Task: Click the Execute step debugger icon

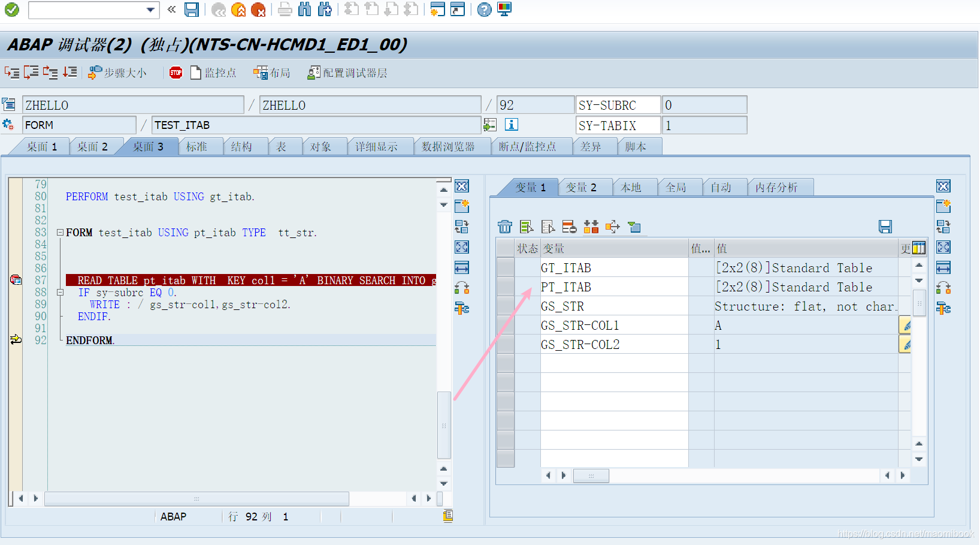Action: tap(31, 73)
